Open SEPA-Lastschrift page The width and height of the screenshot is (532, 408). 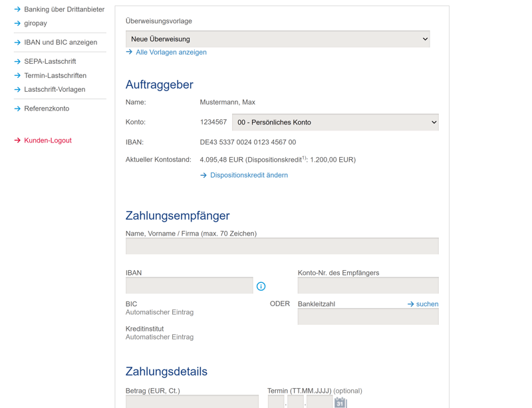click(x=50, y=61)
